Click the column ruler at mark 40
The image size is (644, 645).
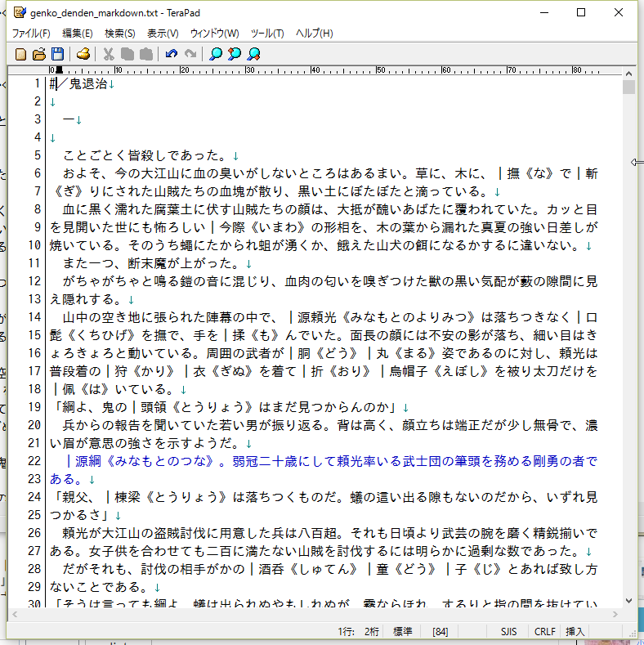[x=315, y=70]
